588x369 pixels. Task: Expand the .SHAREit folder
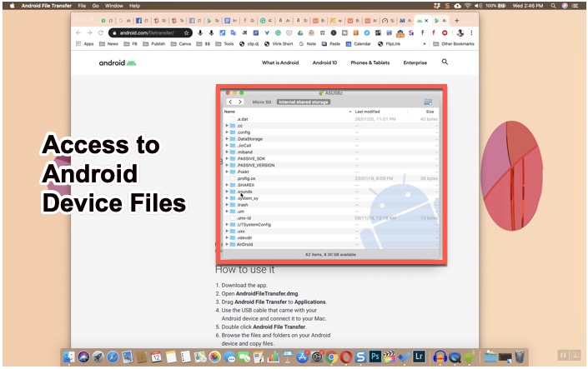coord(227,185)
